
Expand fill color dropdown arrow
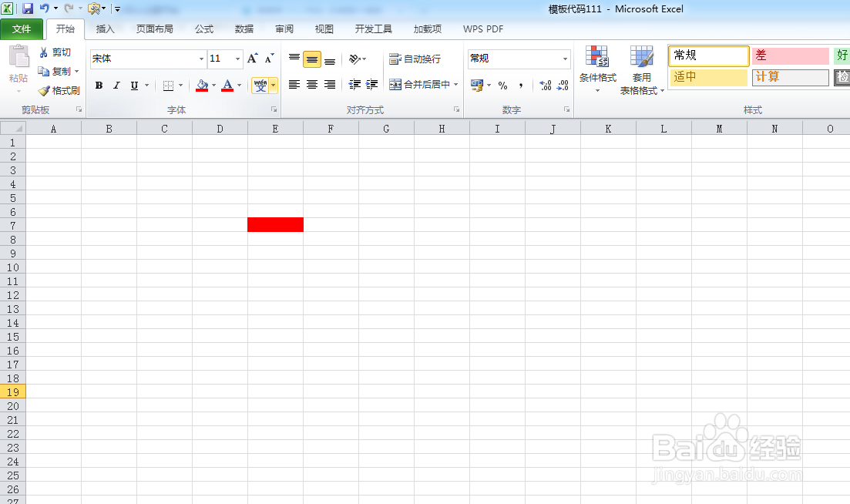click(213, 85)
